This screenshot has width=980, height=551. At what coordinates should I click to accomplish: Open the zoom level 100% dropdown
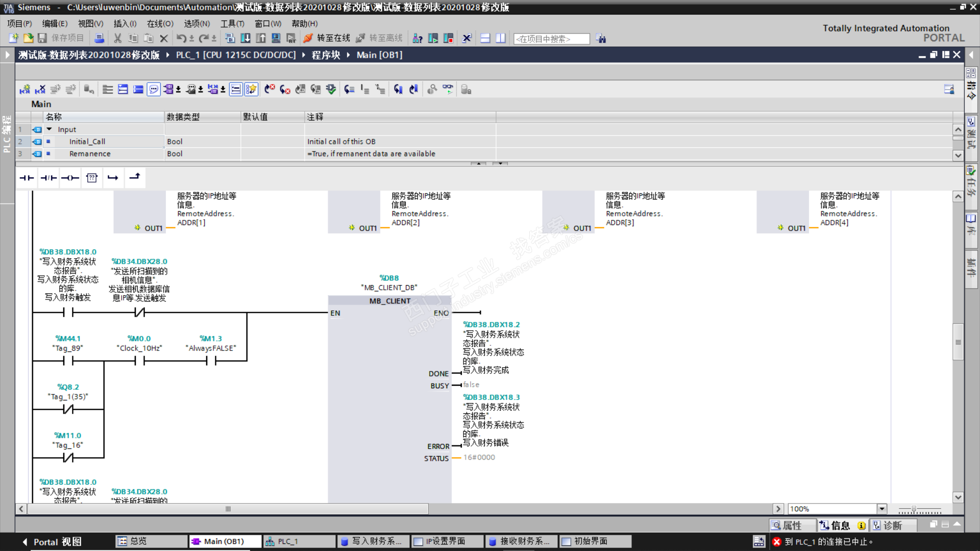click(881, 509)
